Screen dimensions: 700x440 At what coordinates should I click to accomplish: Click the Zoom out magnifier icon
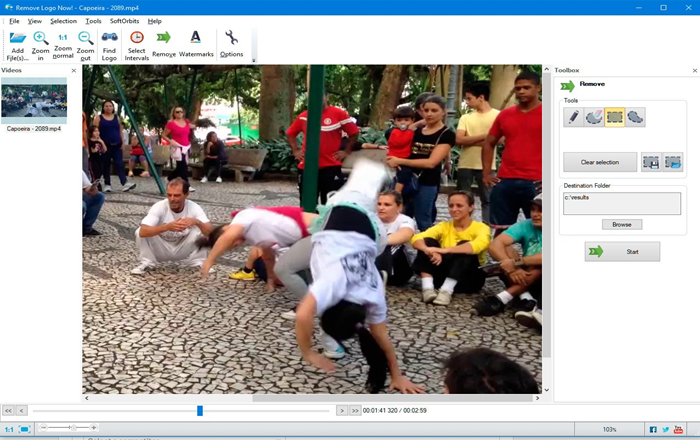tap(85, 38)
